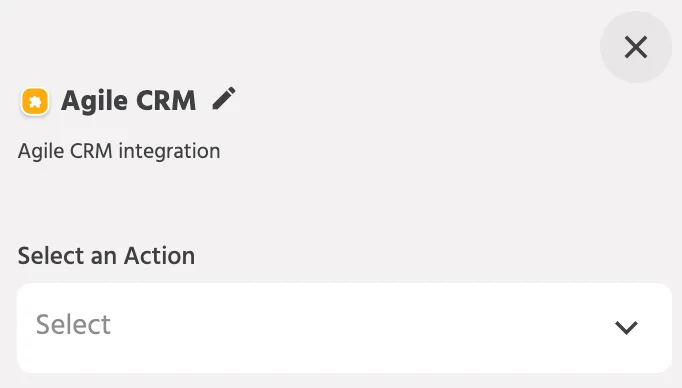The width and height of the screenshot is (682, 388).
Task: Select the orange integration app badge
Action: pyautogui.click(x=35, y=101)
